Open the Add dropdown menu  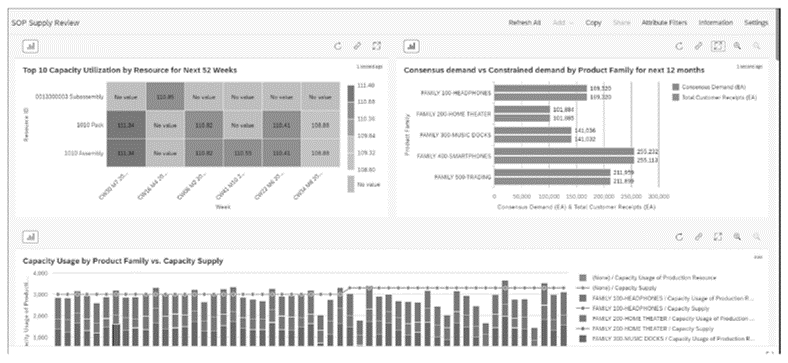[x=563, y=23]
